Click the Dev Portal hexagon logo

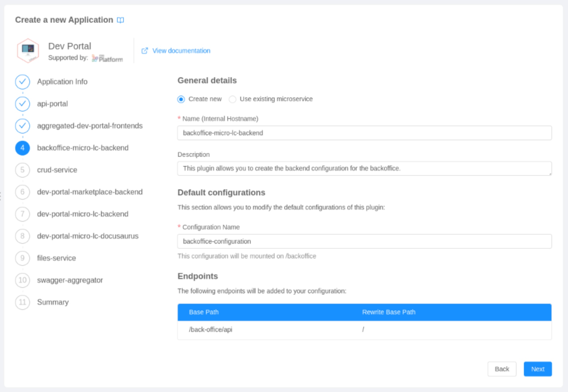(28, 51)
